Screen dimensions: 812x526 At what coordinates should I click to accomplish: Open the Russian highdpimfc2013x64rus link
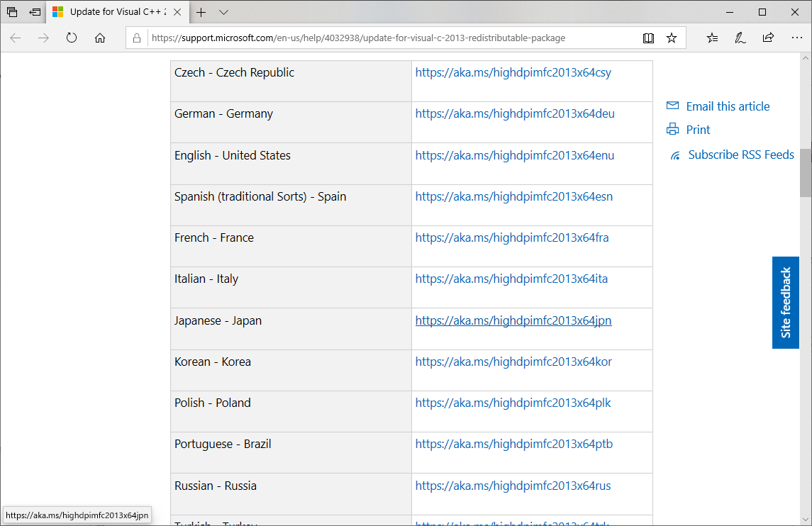[513, 486]
